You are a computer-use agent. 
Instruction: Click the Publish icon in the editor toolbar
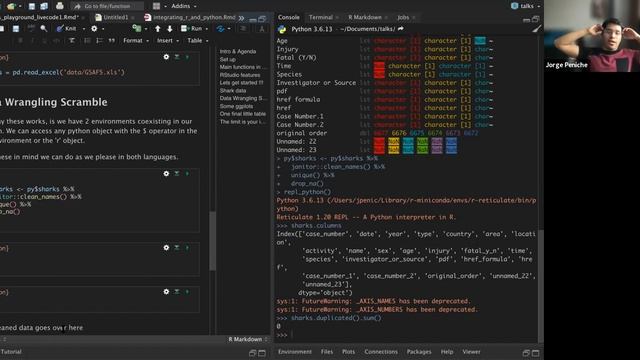point(220,29)
